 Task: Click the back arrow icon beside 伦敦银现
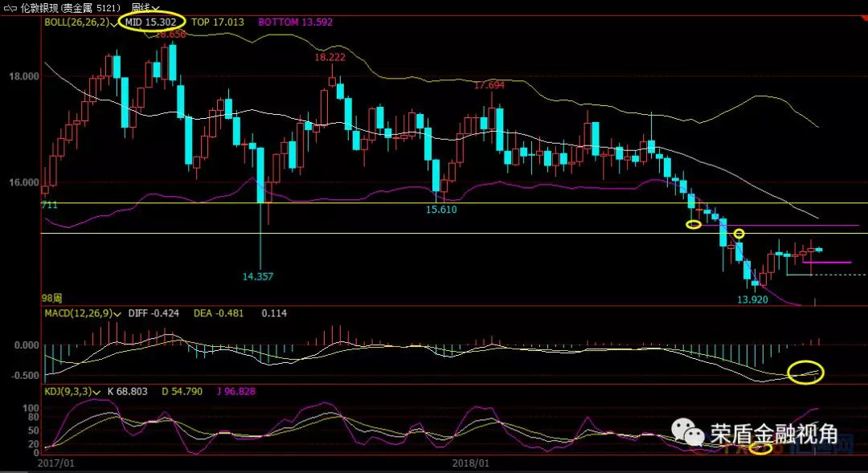pyautogui.click(x=6, y=7)
